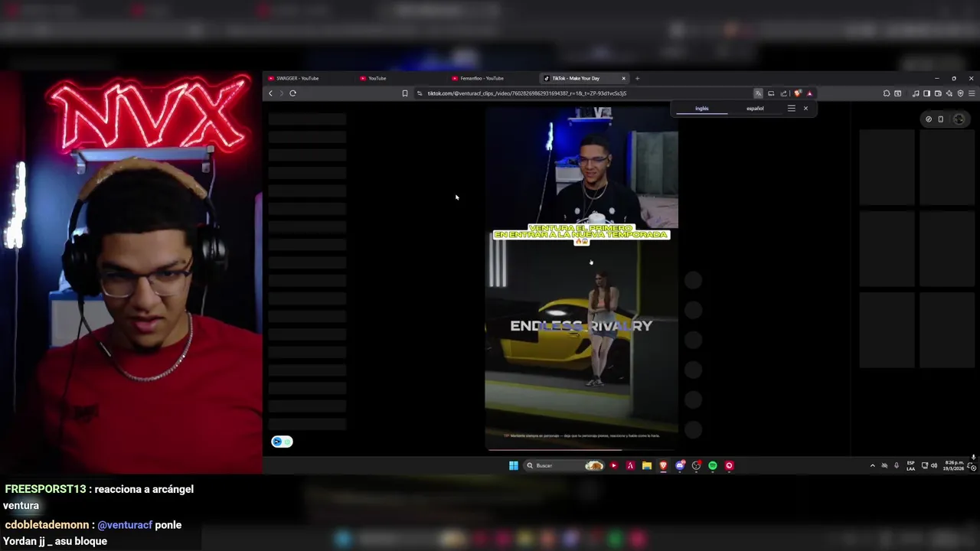
Task: Click the TikTok phone app icon
Action: 941,119
